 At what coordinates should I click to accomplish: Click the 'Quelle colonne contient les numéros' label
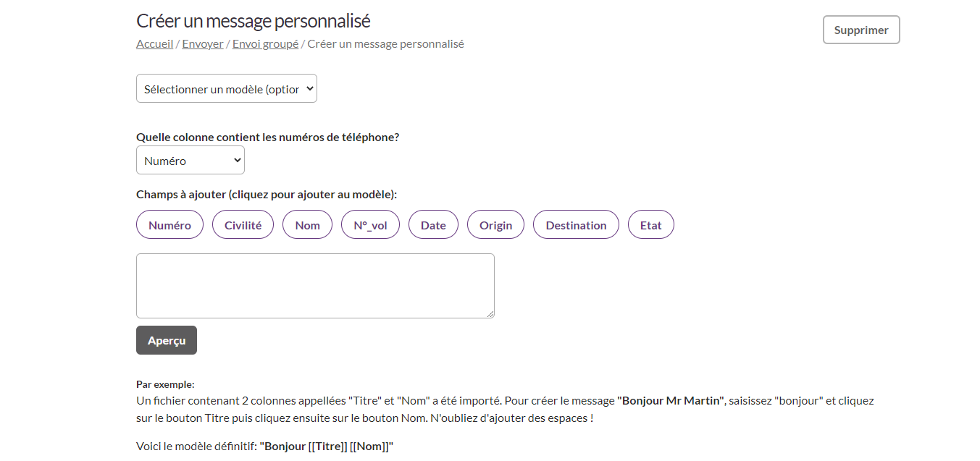point(267,137)
